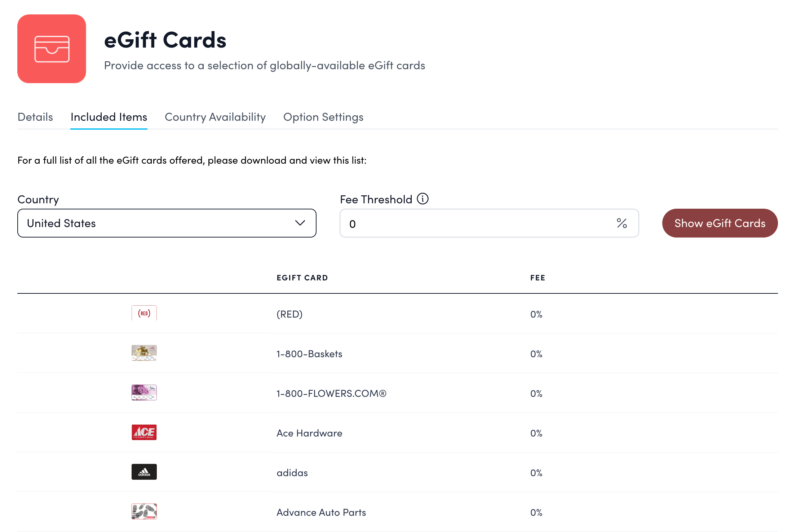Click the 1-800-Baskets card thumbnail
Screen dimensions: 796x532
(144, 353)
